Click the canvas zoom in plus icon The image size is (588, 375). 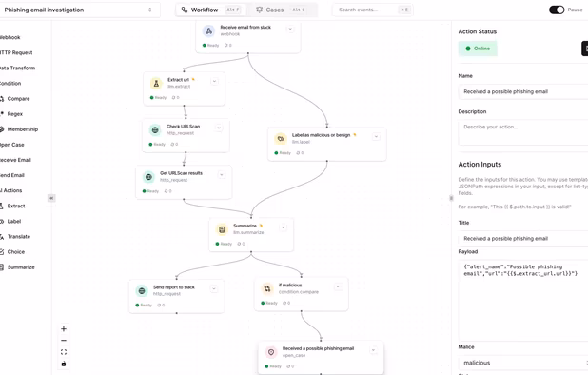(x=64, y=329)
